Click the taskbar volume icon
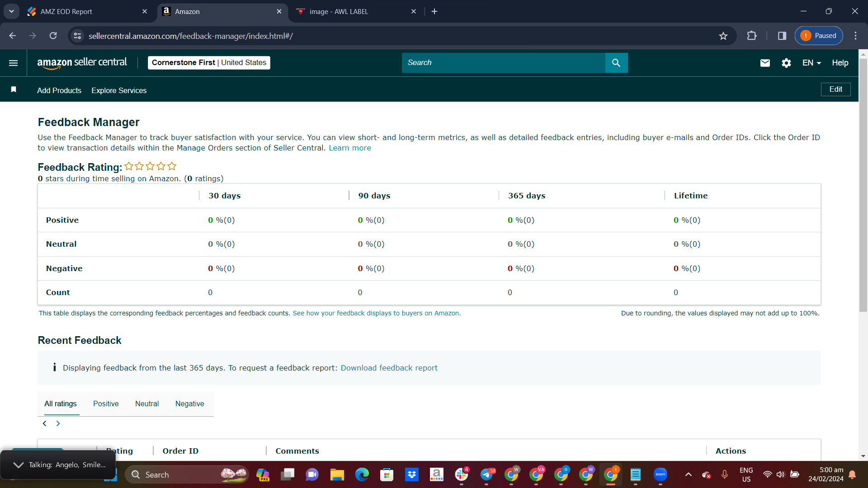This screenshot has height=488, width=868. point(781,474)
